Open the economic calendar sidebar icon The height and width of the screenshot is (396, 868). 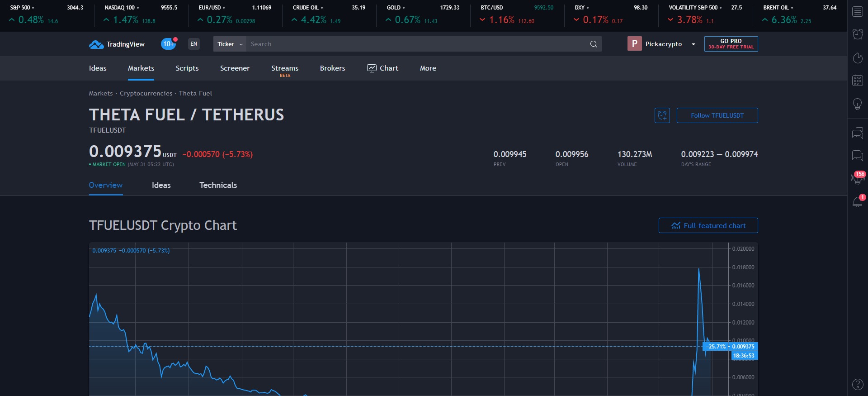click(x=858, y=81)
